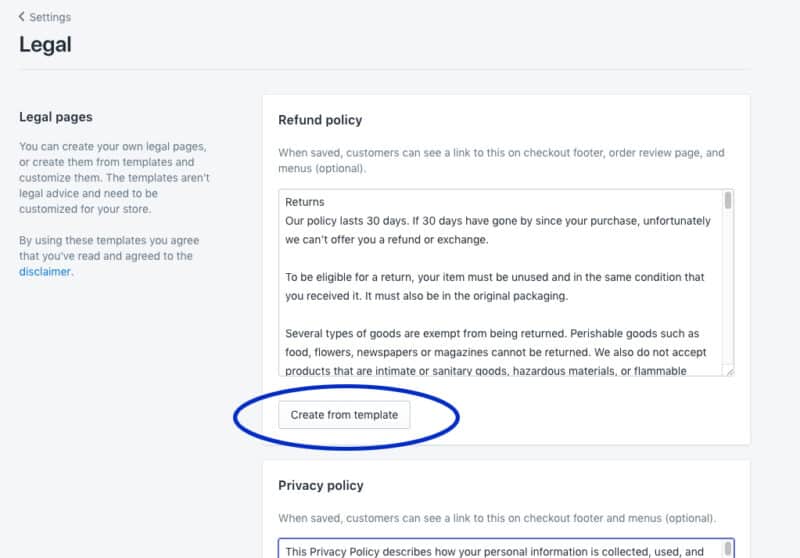This screenshot has height=558, width=800.
Task: Click the 'To be eligible for a return' paragraph
Action: tap(494, 286)
